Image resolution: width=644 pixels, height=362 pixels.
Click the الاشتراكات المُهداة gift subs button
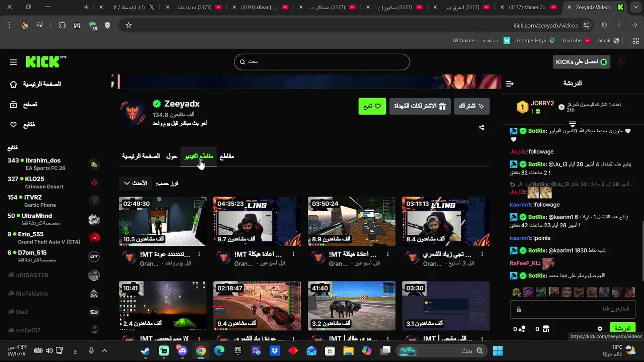click(x=420, y=106)
